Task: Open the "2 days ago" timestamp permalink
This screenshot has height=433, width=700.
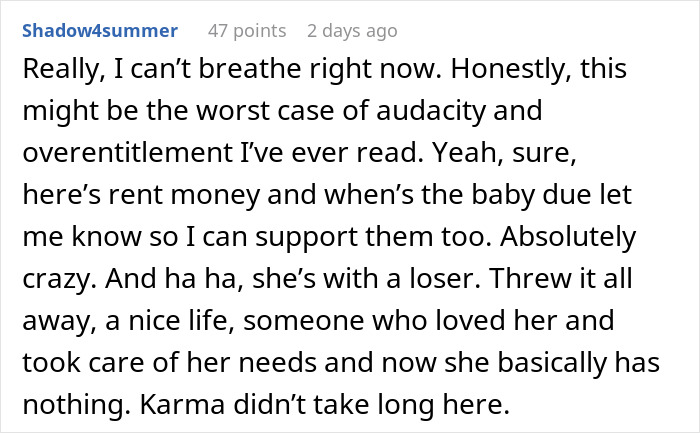Action: (352, 30)
